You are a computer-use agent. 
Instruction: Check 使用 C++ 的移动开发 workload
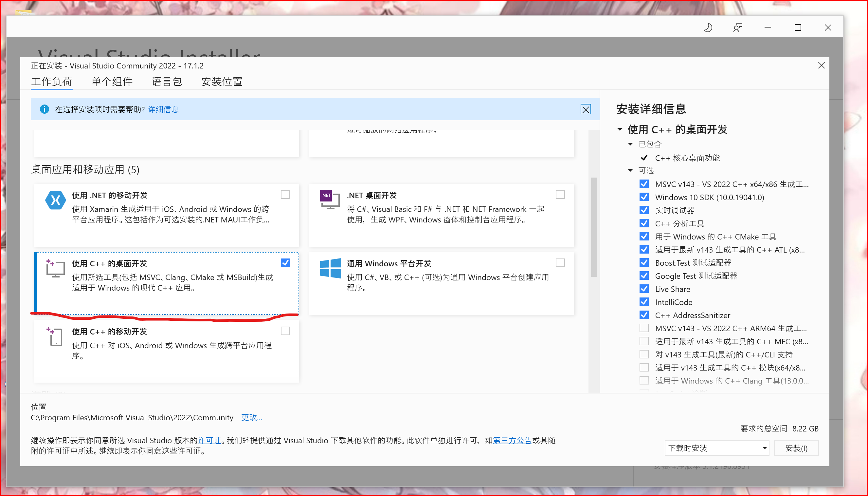pyautogui.click(x=285, y=331)
